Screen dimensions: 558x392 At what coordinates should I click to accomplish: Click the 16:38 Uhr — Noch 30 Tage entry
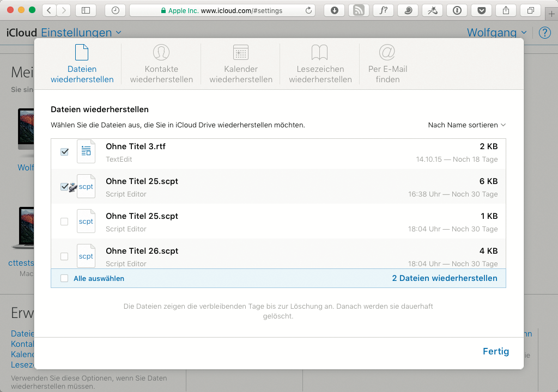[453, 194]
